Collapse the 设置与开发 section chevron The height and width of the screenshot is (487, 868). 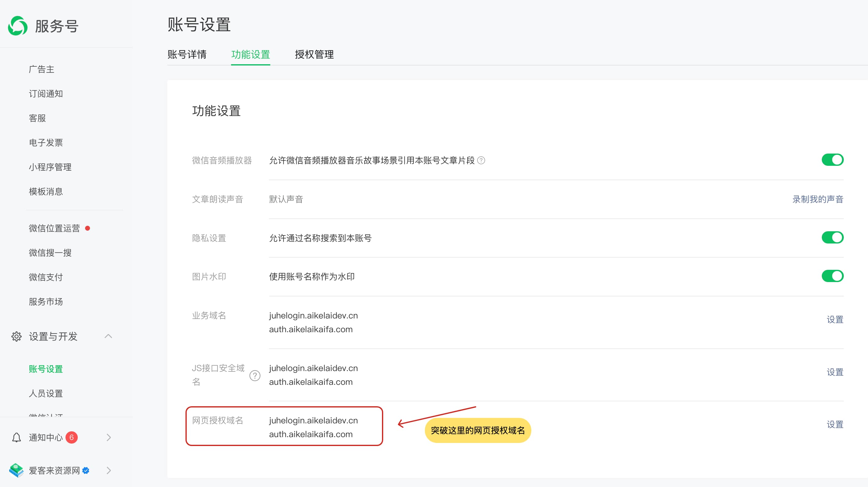coord(108,336)
